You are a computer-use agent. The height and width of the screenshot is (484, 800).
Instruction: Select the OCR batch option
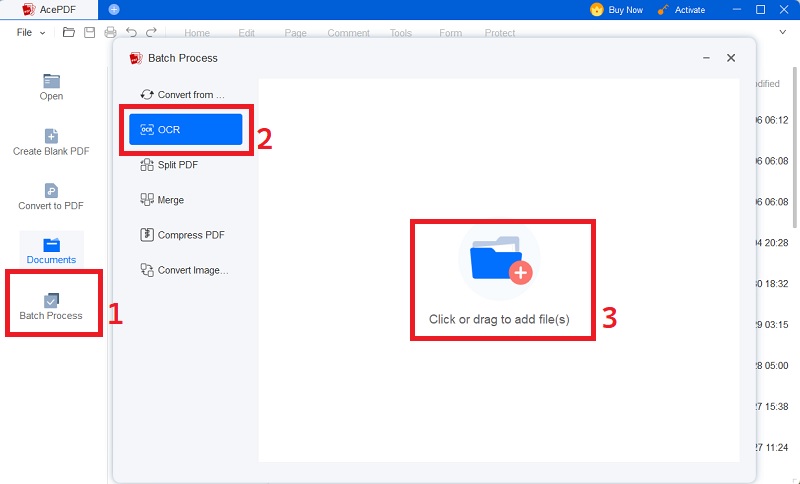coord(186,130)
